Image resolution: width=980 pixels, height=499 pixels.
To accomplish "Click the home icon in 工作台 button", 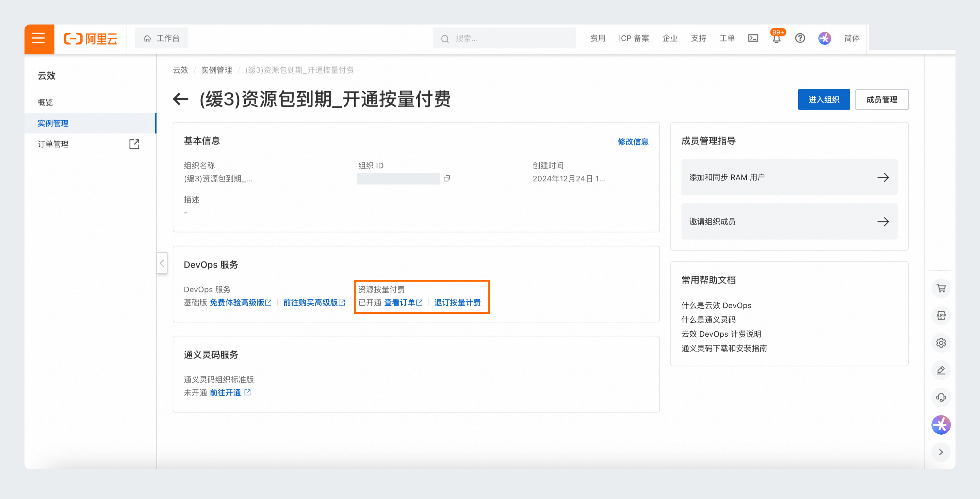I will point(147,38).
